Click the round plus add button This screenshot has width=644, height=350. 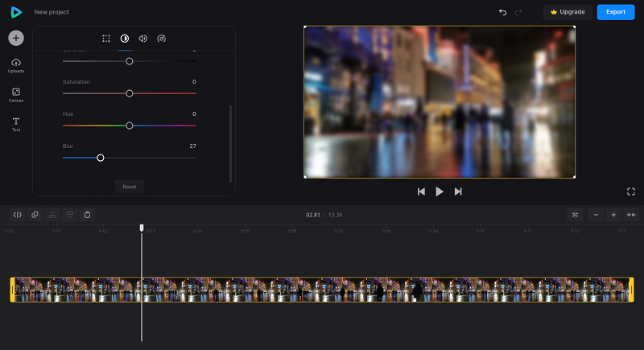[x=16, y=38]
